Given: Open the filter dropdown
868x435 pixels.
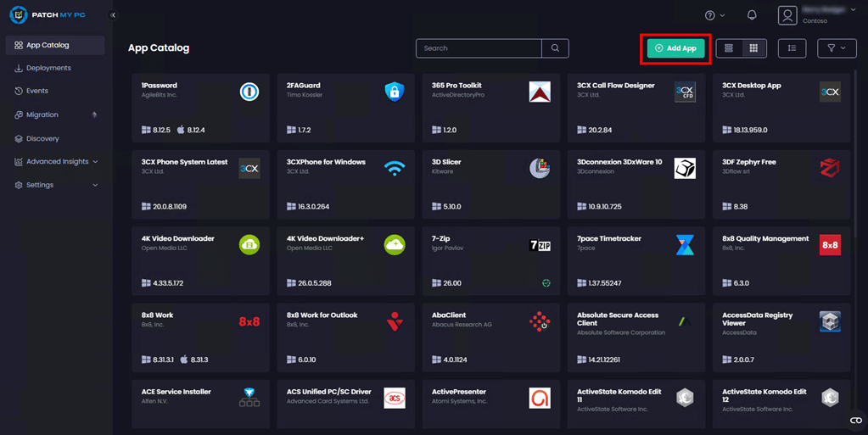Looking at the screenshot, I should [x=837, y=48].
